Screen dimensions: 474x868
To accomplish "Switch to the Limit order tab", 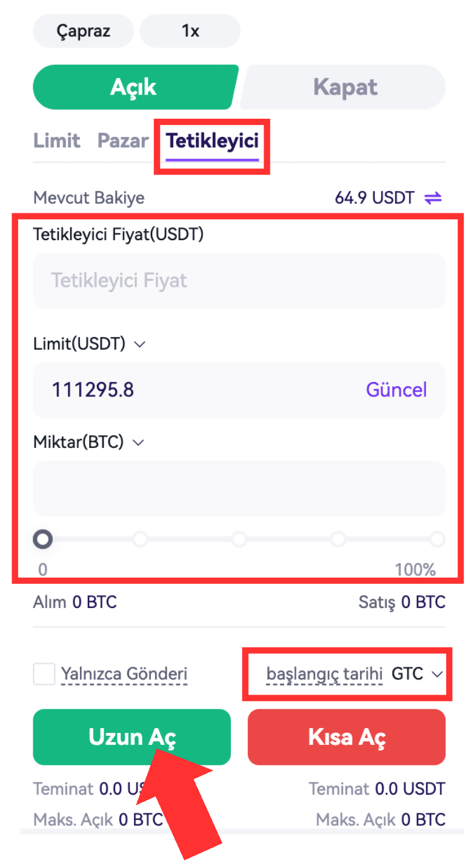I will (56, 141).
